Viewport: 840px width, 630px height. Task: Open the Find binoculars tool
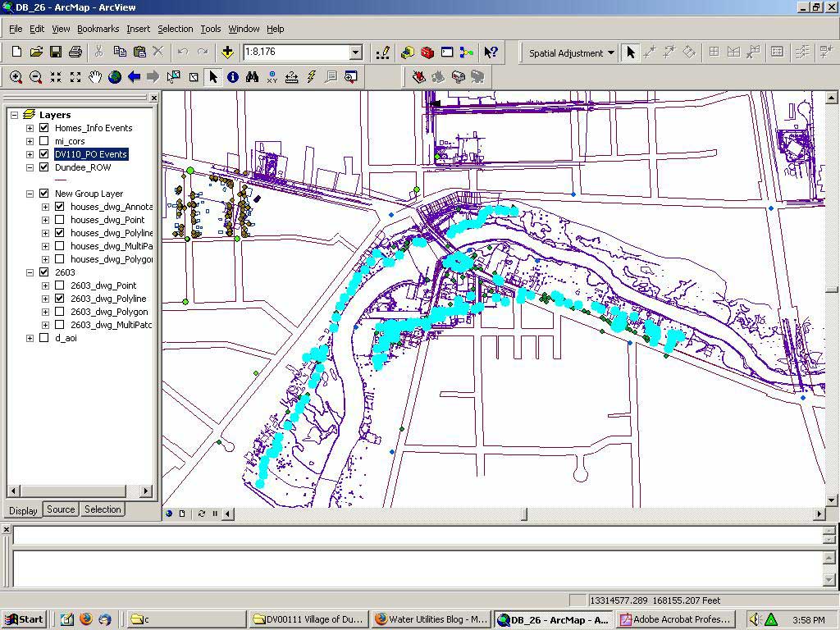click(x=253, y=77)
